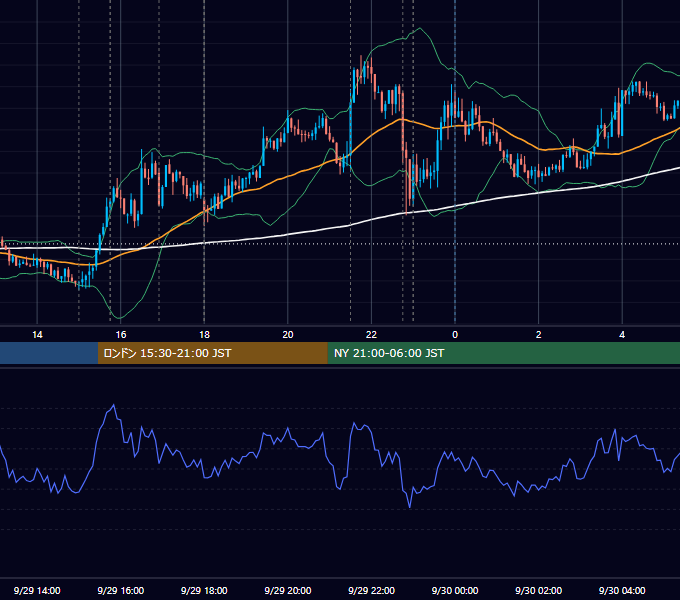Click the 9/29 18:00 time label

click(x=204, y=590)
